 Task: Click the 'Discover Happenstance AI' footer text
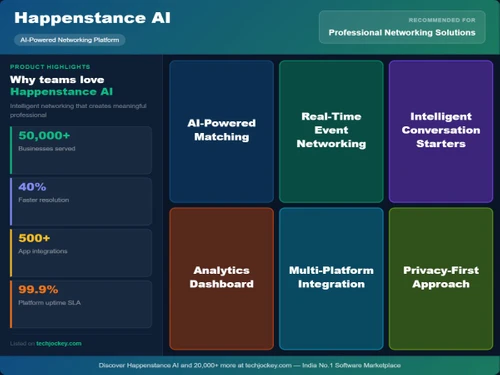[x=250, y=365]
